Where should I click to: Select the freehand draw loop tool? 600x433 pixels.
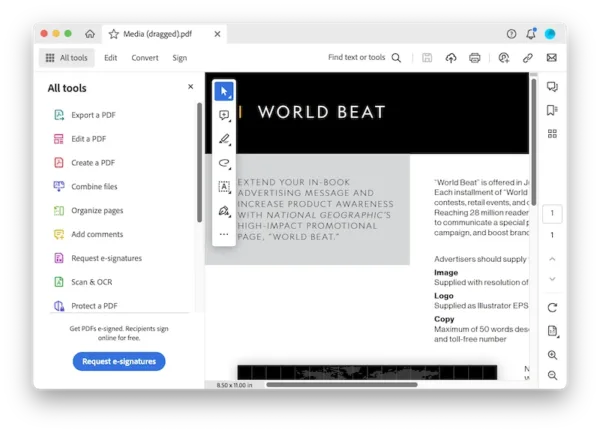click(224, 163)
